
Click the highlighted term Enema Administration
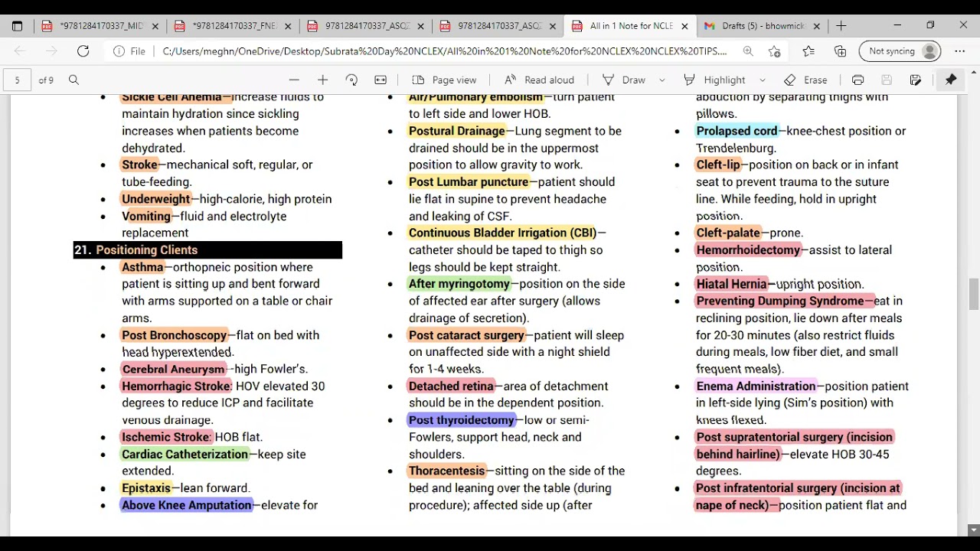coord(756,386)
